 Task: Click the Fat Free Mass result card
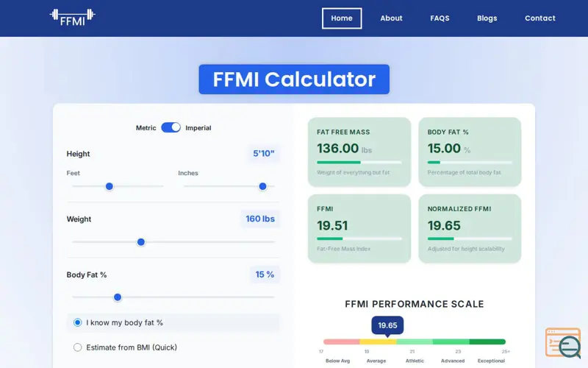coord(359,152)
